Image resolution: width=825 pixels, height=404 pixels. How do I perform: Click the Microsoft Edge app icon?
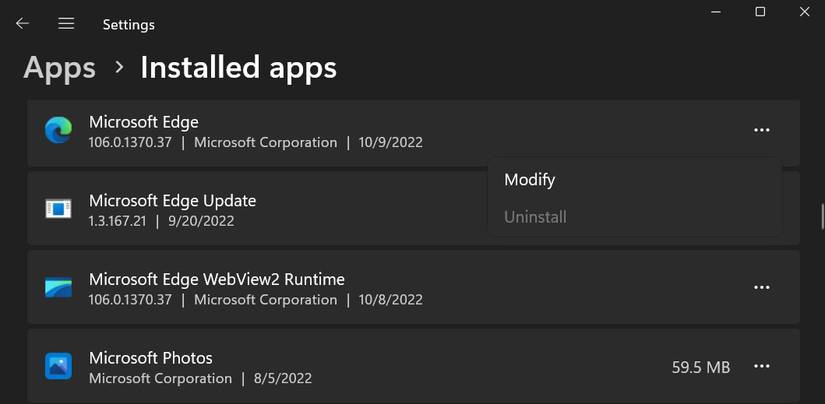coord(58,130)
